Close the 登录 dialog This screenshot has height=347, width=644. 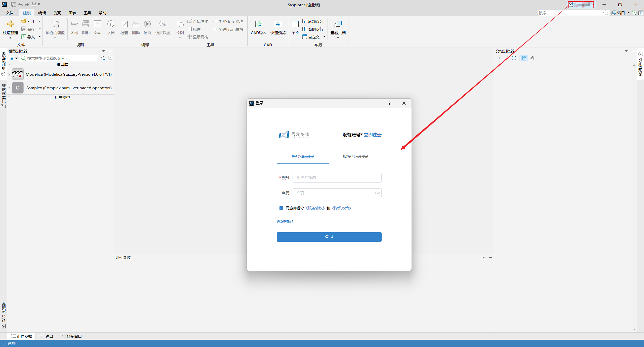[404, 103]
